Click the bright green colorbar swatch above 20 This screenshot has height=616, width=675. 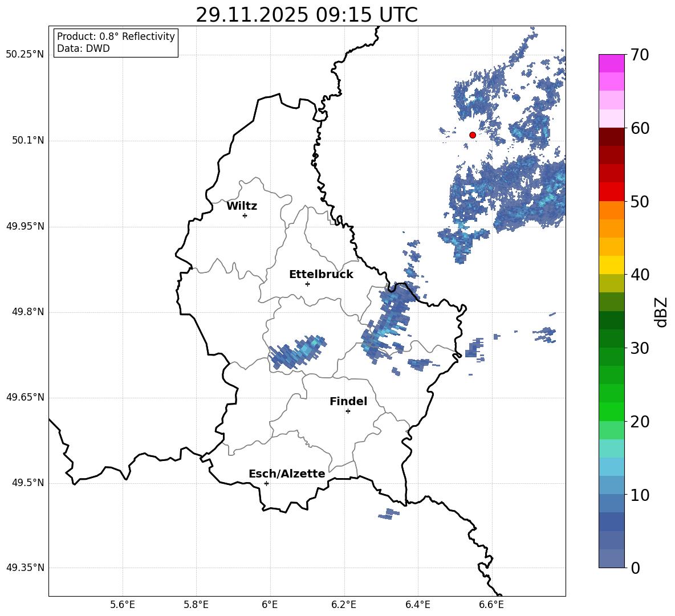coord(611,411)
